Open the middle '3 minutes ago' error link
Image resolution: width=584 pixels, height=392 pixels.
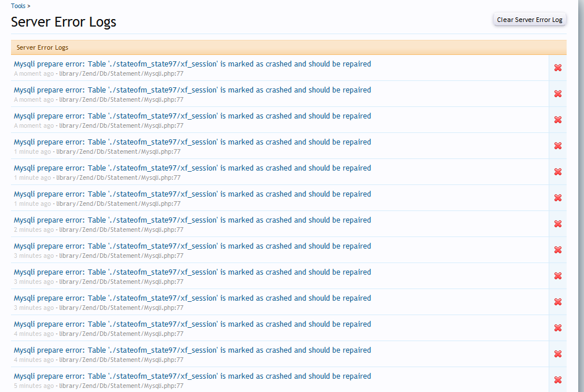pyautogui.click(x=192, y=272)
